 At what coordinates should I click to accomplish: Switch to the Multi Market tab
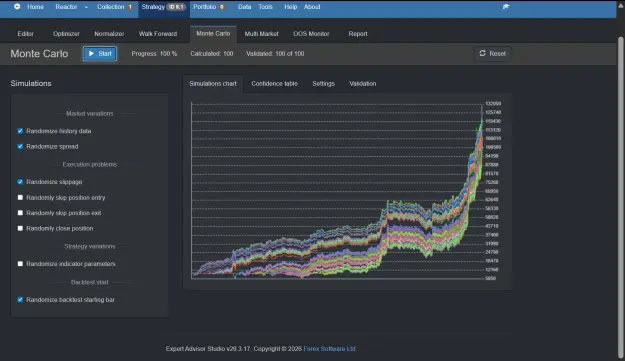[x=261, y=34]
